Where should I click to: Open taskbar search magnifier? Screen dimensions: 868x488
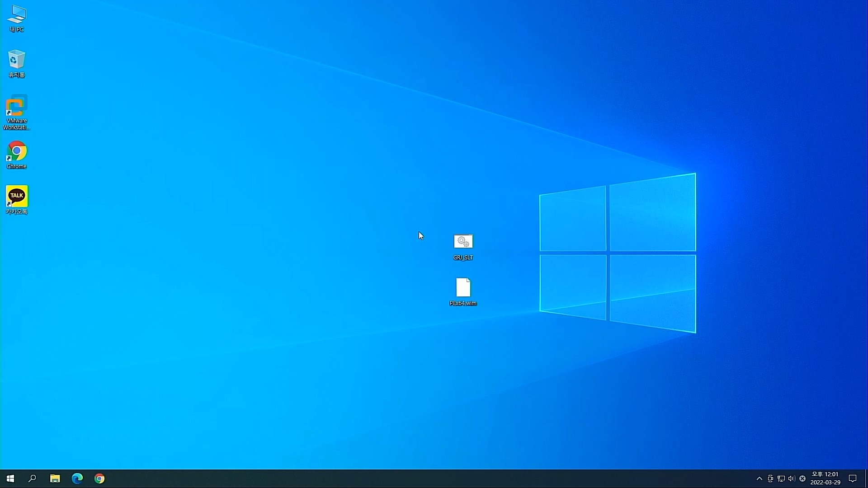click(x=32, y=479)
